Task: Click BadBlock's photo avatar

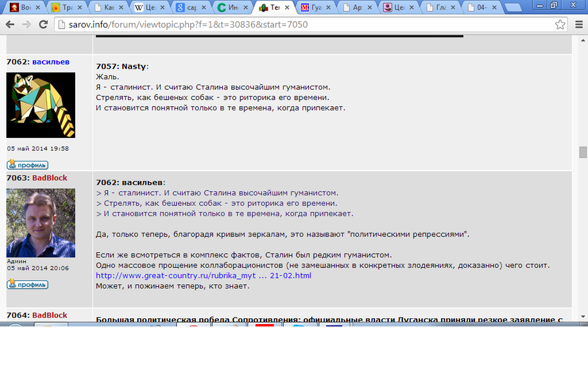Action: 41,222
